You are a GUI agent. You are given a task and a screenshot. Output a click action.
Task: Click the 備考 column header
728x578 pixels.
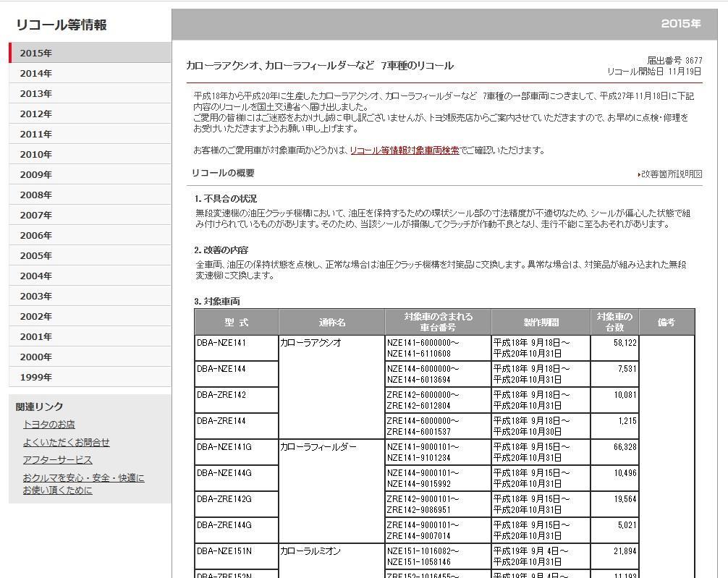pos(666,322)
